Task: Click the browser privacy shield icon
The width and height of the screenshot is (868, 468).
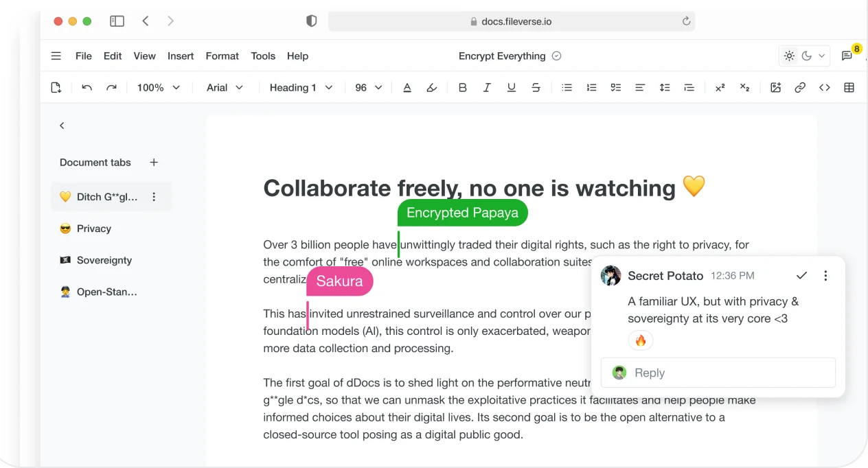Action: 311,21
